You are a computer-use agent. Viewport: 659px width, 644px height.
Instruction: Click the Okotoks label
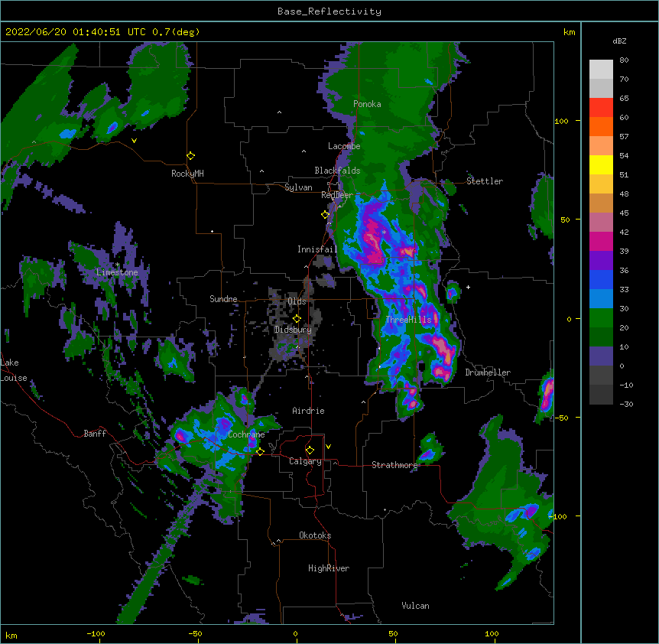[315, 535]
